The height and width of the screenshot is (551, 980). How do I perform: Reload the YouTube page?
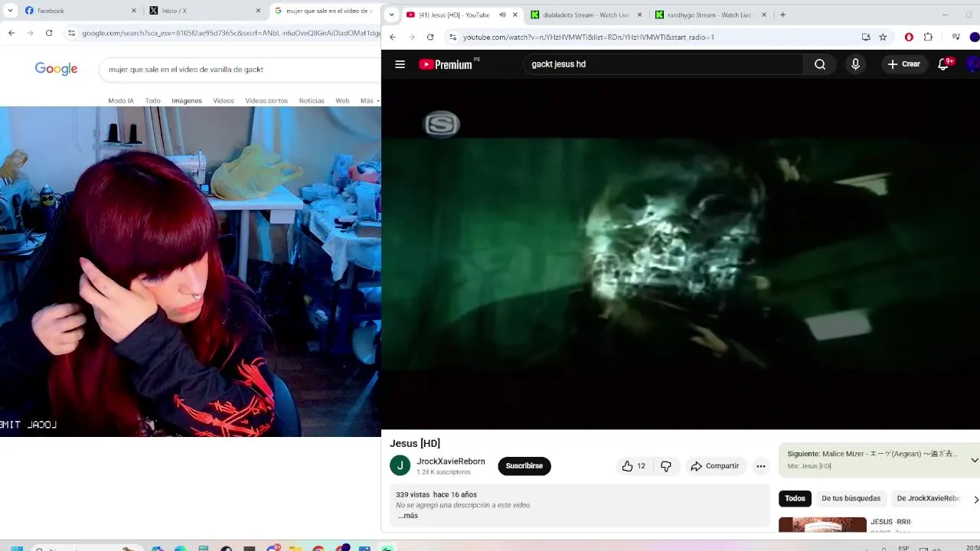430,37
